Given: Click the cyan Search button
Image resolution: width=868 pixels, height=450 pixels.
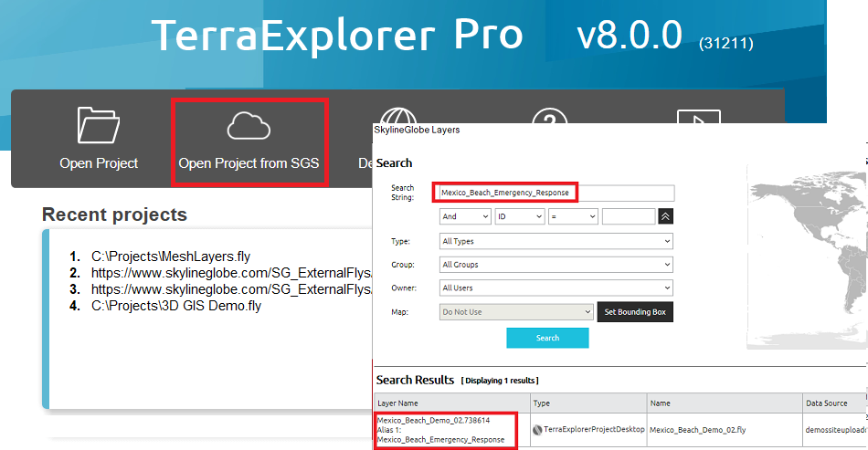Looking at the screenshot, I should [x=547, y=338].
